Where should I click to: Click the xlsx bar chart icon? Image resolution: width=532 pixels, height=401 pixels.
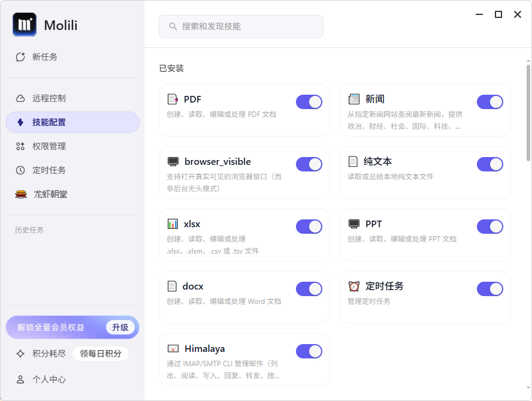point(173,224)
